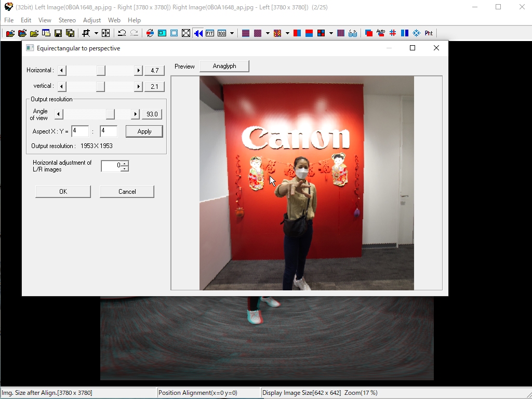This screenshot has height=399, width=532.
Task: Click the Apply aspect button
Action: 144,131
